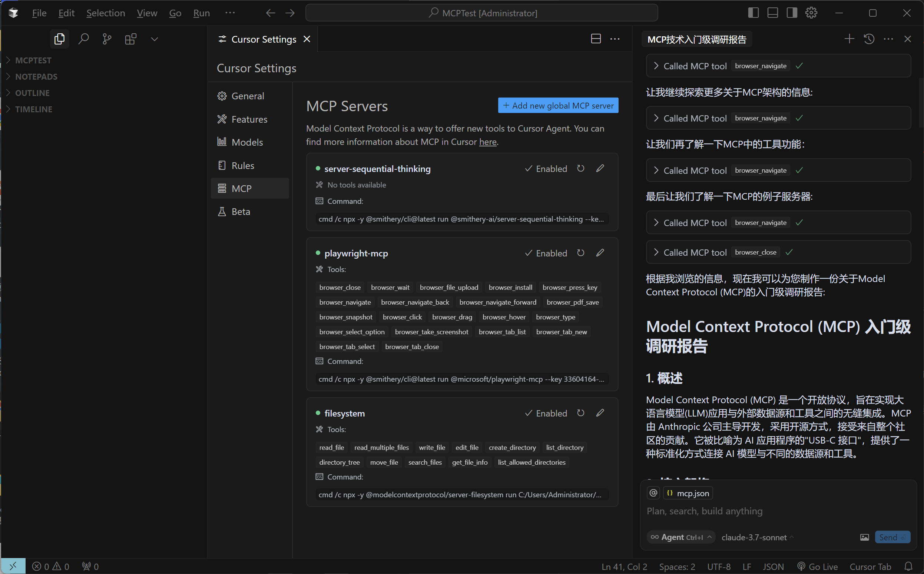Click the Send button
924x574 pixels.
pyautogui.click(x=892, y=537)
